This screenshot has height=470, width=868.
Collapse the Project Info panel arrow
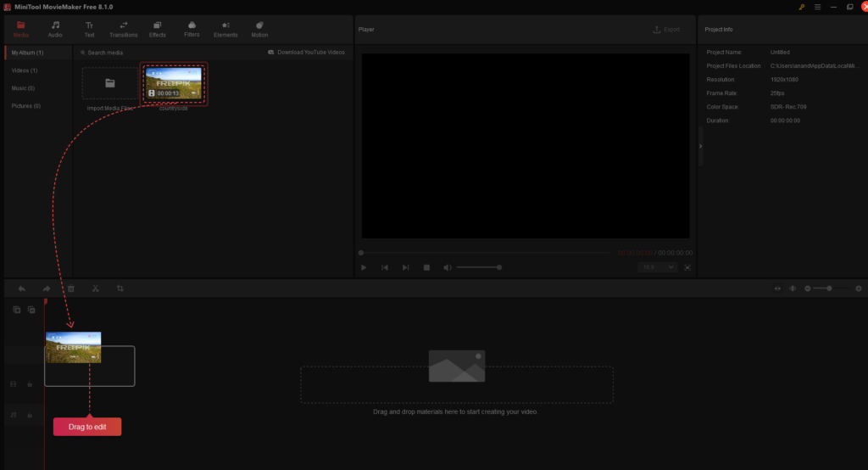click(x=700, y=146)
